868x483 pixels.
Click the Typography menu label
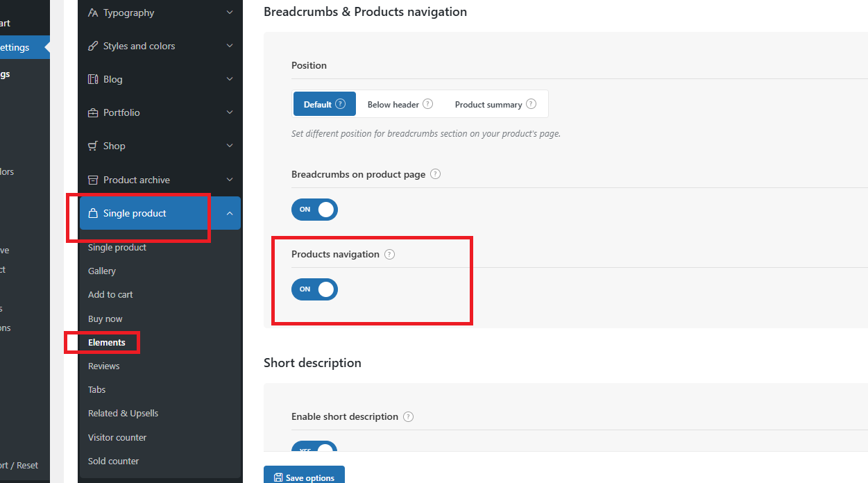129,12
